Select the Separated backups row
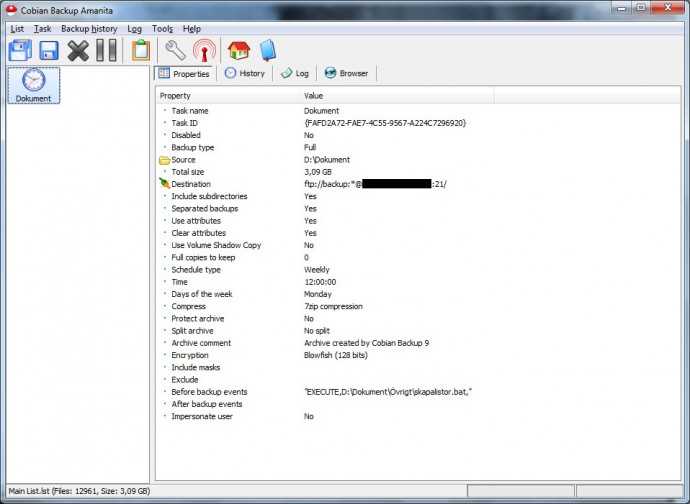The image size is (690, 504). [x=418, y=209]
